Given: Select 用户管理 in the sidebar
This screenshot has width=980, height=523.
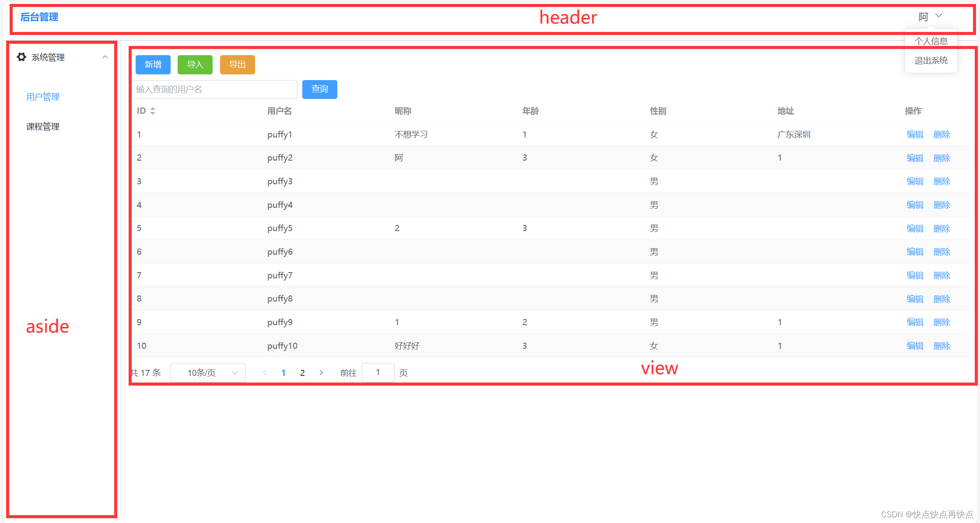Looking at the screenshot, I should 43,97.
